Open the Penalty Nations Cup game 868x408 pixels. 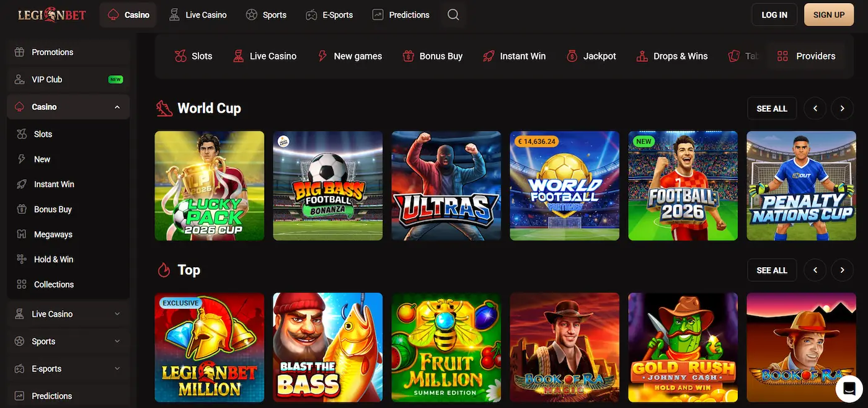(x=802, y=185)
